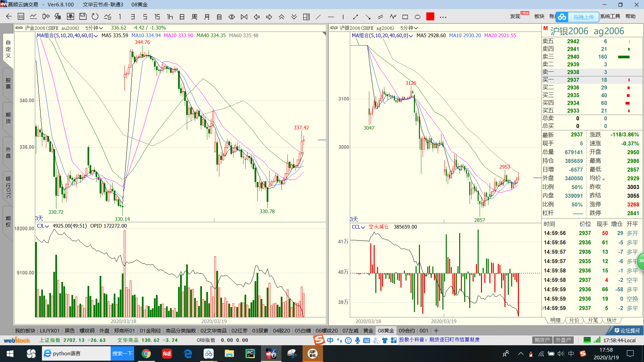
Task: Switch to the 1h period
Action: point(170,17)
